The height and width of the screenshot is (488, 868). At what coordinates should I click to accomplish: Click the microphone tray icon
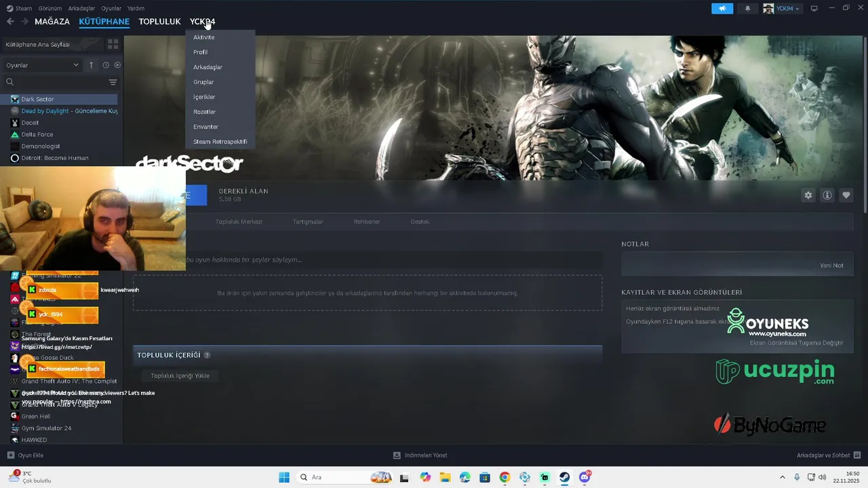pos(797,477)
